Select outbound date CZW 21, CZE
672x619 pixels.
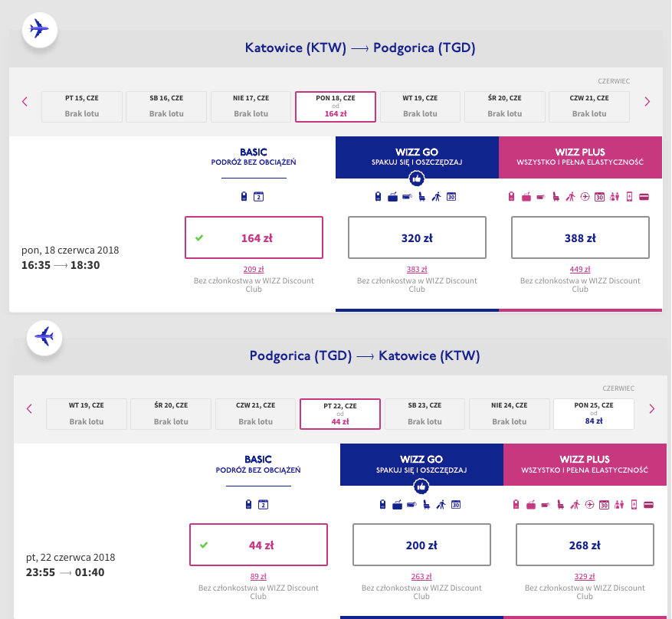[589, 106]
